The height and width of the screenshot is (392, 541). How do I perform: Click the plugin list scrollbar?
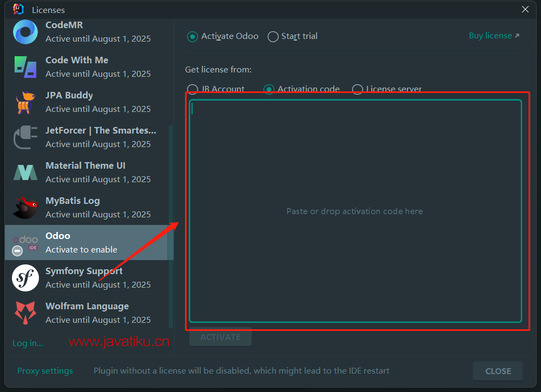click(x=171, y=226)
